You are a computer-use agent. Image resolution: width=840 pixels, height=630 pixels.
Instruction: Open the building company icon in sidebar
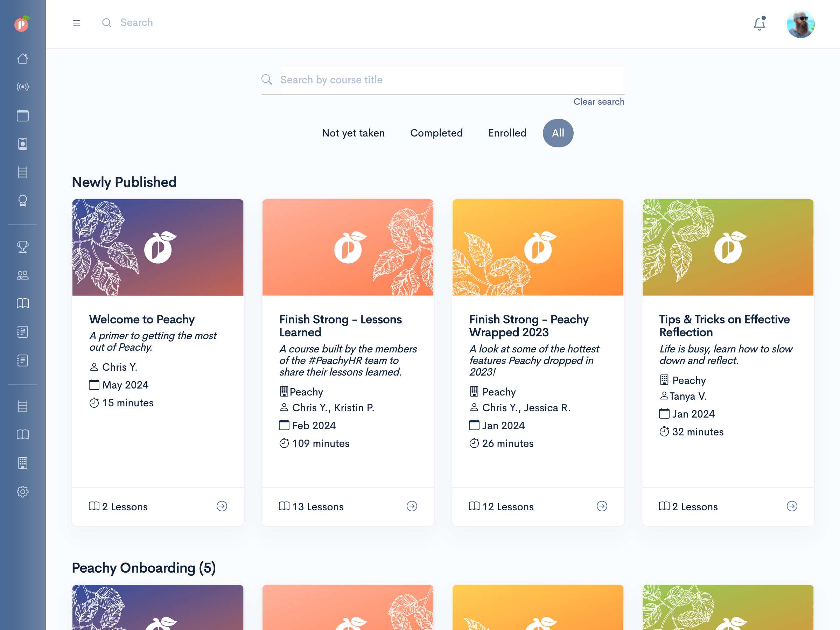[23, 463]
